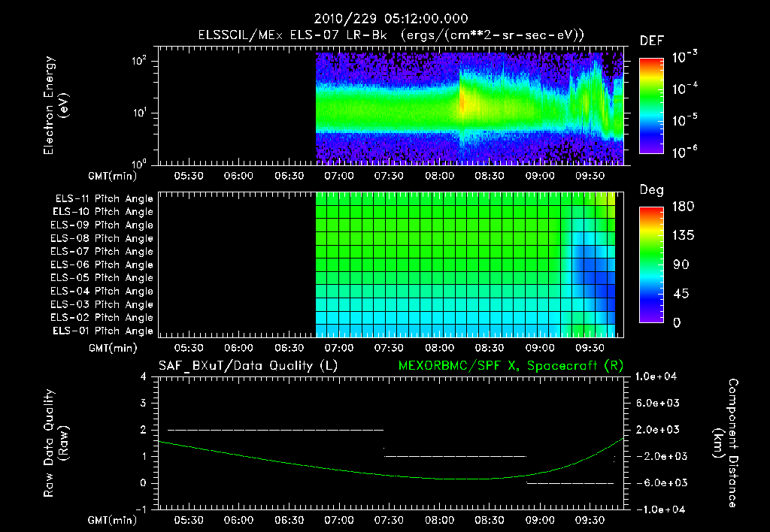
Task: Click the timestamp title 2010/229 05:12:00.000
Action: pyautogui.click(x=391, y=19)
